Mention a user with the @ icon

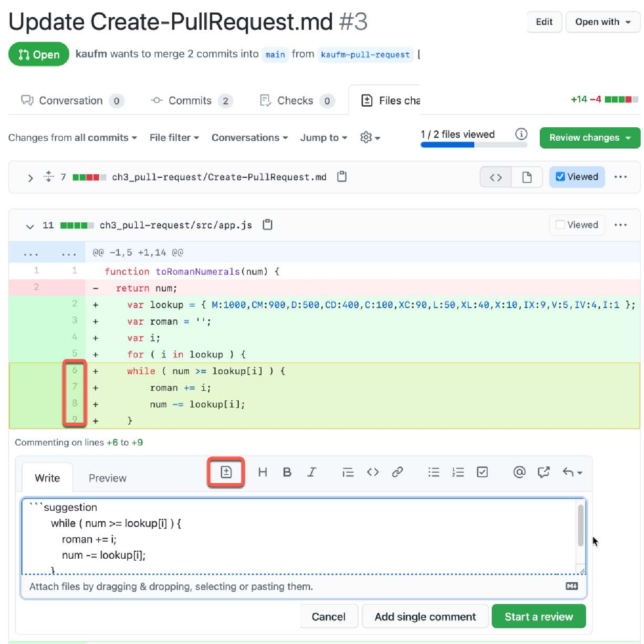(x=519, y=472)
